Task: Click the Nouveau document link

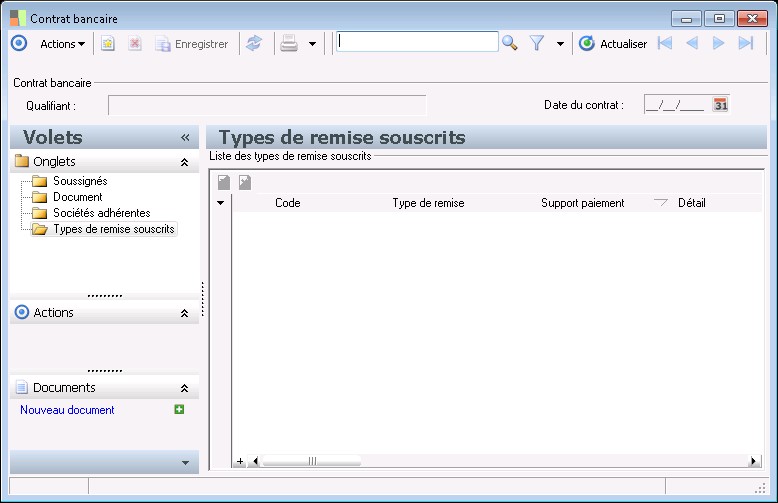Action: [67, 410]
